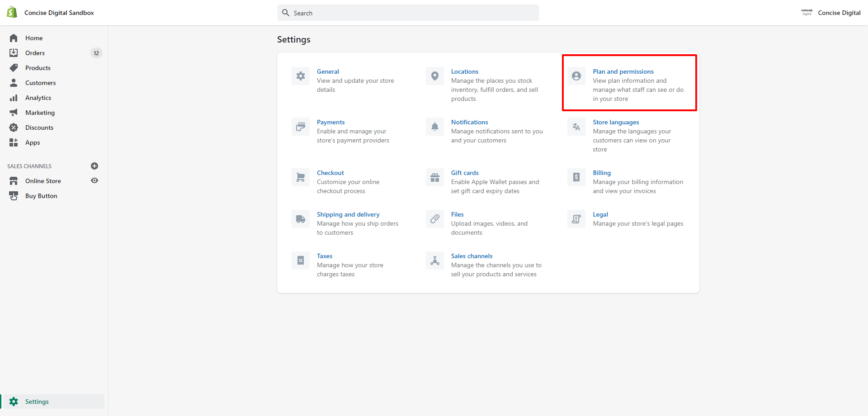This screenshot has height=416, width=868.
Task: Click the Apps grid icon
Action: click(x=14, y=142)
